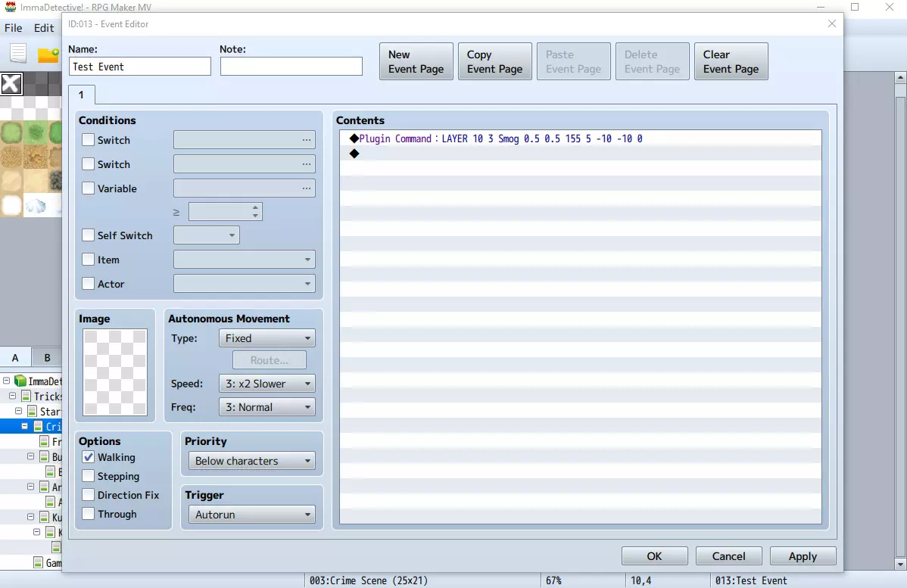Click the disabled Route button
Image resolution: width=907 pixels, height=588 pixels.
click(269, 360)
